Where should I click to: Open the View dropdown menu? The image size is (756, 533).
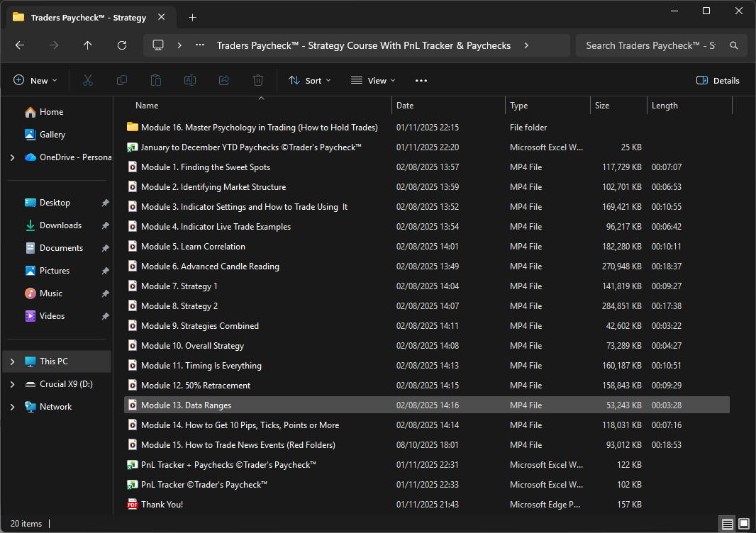(x=373, y=80)
